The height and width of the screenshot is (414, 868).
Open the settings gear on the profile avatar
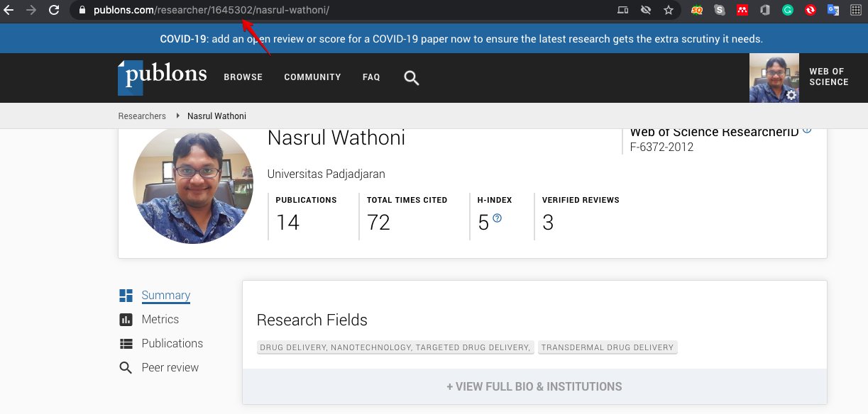point(790,94)
